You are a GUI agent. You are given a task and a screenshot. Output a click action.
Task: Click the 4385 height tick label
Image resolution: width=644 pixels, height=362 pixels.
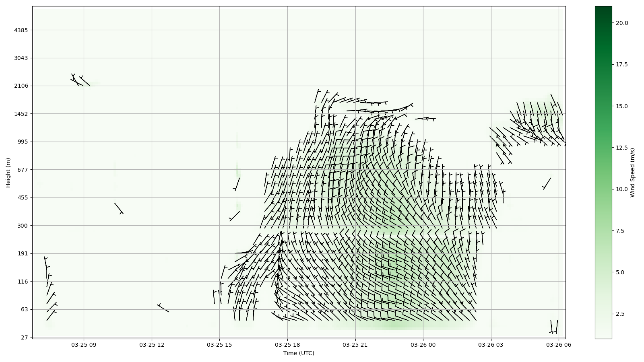(x=21, y=30)
